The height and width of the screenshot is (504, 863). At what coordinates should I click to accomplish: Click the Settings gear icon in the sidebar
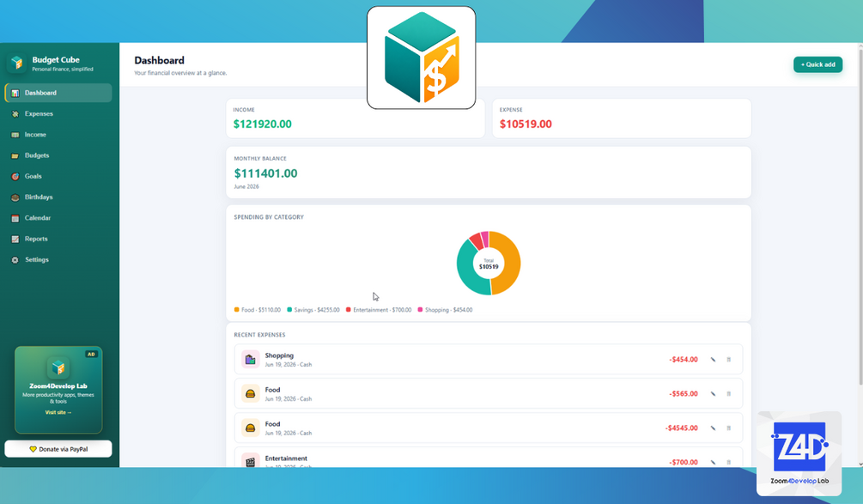click(x=15, y=259)
